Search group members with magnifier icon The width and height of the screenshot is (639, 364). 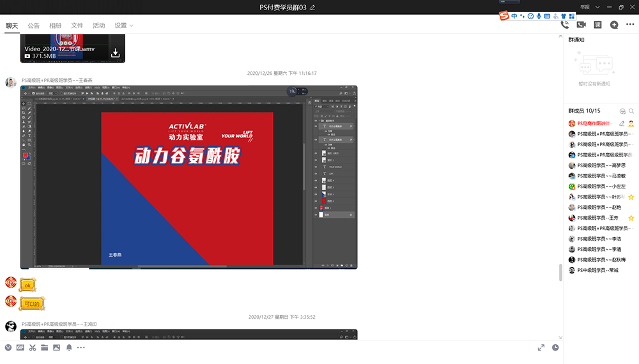[x=631, y=110]
